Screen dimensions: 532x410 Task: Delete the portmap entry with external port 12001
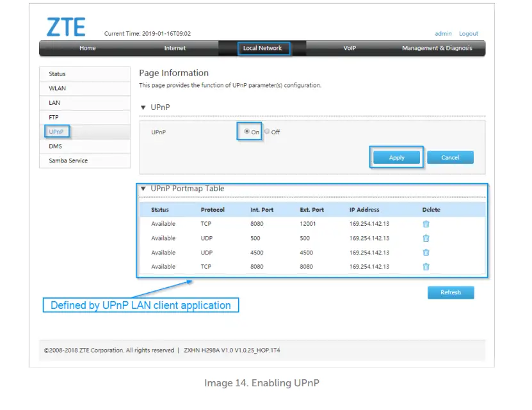(x=426, y=224)
